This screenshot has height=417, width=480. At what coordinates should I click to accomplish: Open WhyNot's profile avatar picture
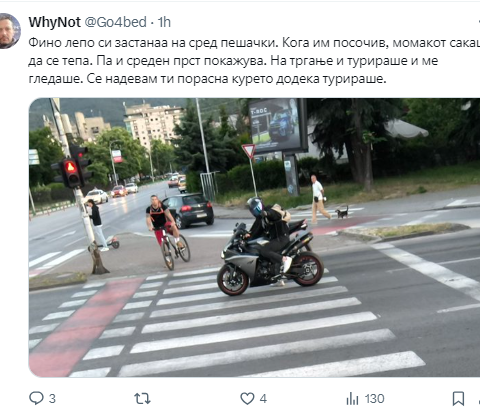pyautogui.click(x=8, y=31)
